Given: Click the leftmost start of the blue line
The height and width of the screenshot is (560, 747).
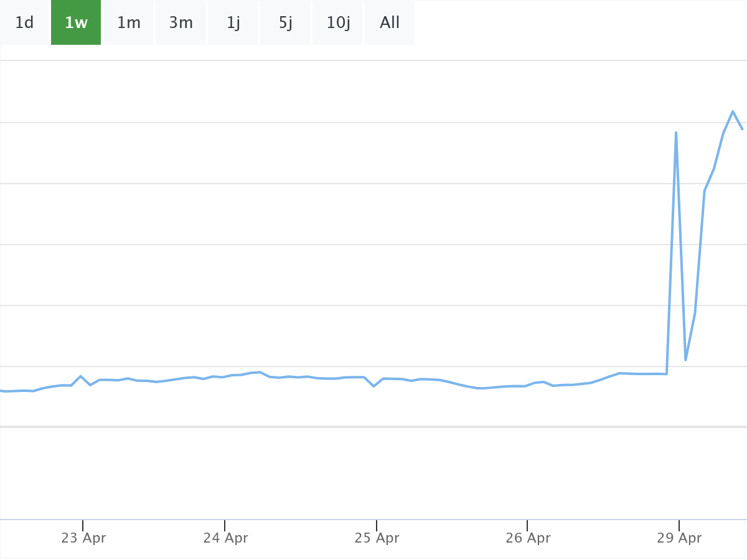Looking at the screenshot, I should pyautogui.click(x=2, y=391).
